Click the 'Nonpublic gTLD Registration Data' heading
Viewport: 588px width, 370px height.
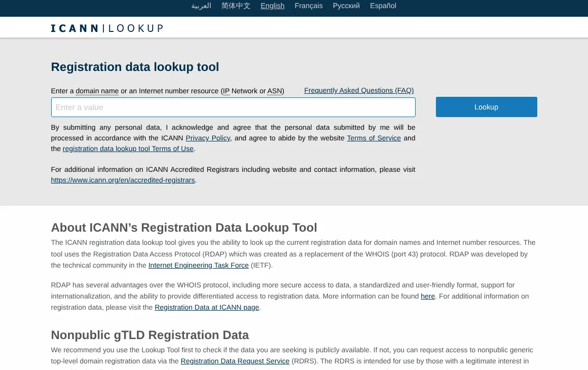point(150,335)
